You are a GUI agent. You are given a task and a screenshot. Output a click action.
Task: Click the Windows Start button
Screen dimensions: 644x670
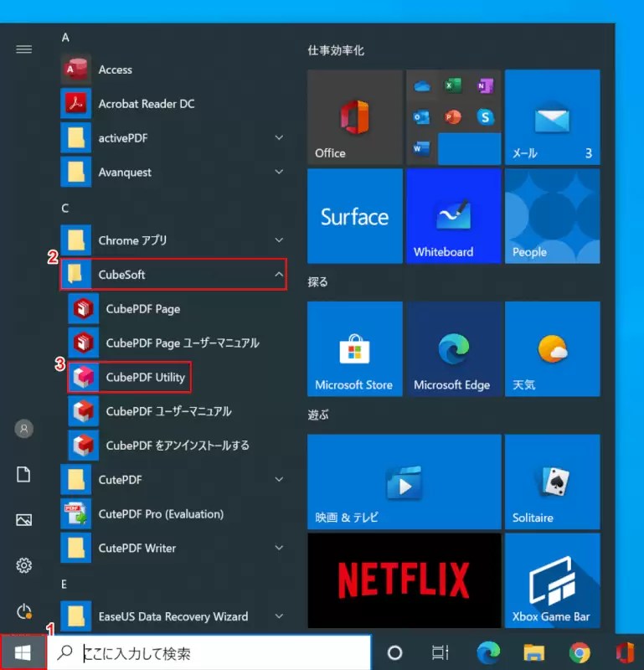click(23, 652)
